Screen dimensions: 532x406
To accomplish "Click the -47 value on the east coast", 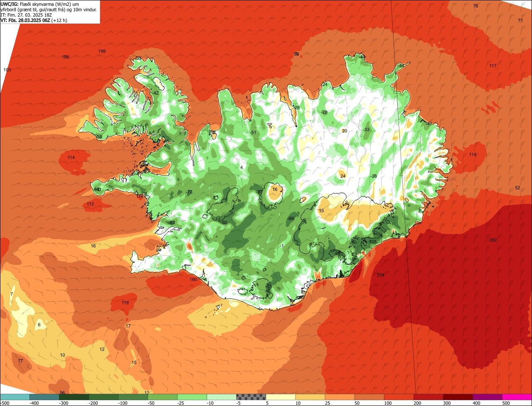I will [x=429, y=124].
